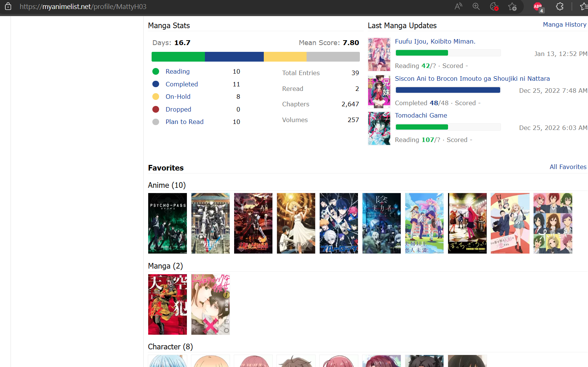The image size is (588, 367).
Task: Open the Bocchi the Rock favorite cover
Action: 467,223
